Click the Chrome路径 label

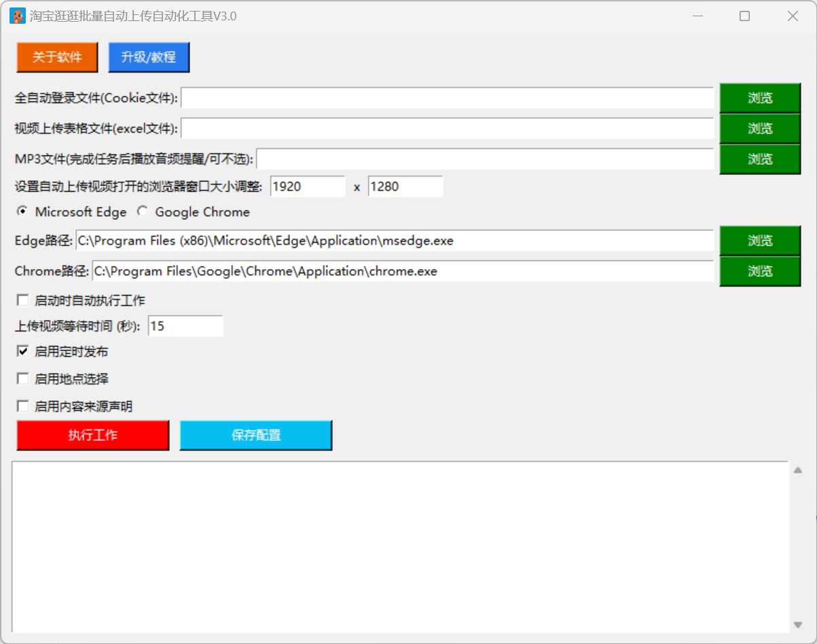click(52, 272)
